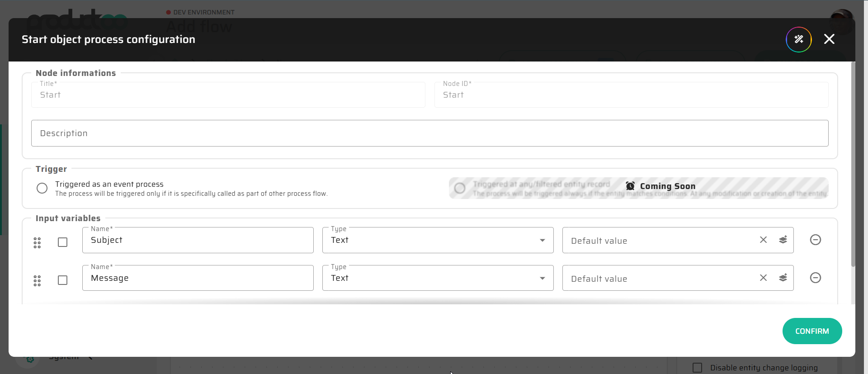This screenshot has width=868, height=374.
Task: Close the Start object configuration dialog
Action: pyautogui.click(x=829, y=39)
